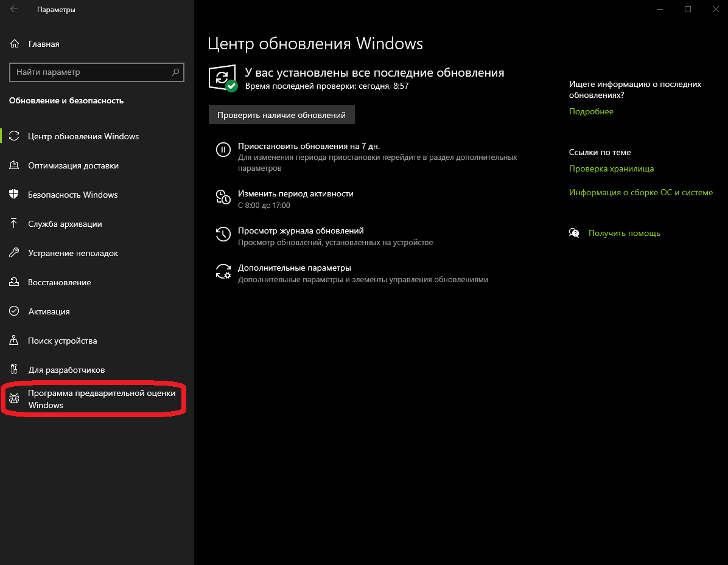Click the Получить помощь chat icon
This screenshot has width=728, height=565.
[575, 233]
